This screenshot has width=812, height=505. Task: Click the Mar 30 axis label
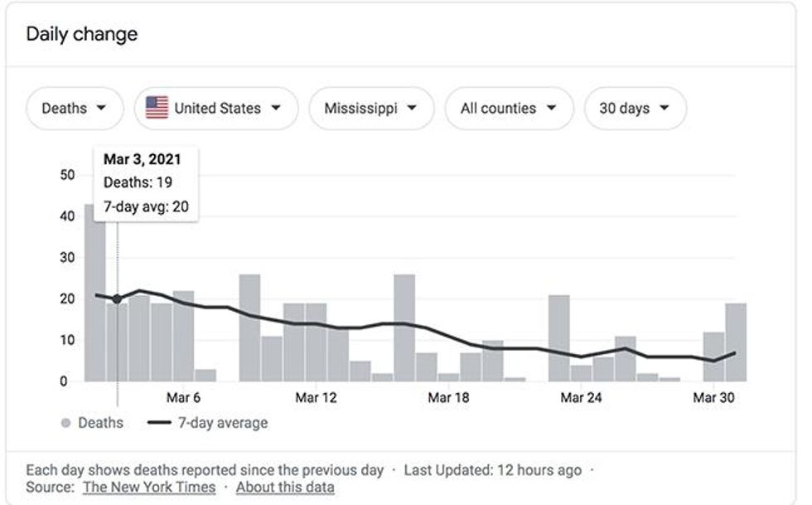(x=713, y=398)
